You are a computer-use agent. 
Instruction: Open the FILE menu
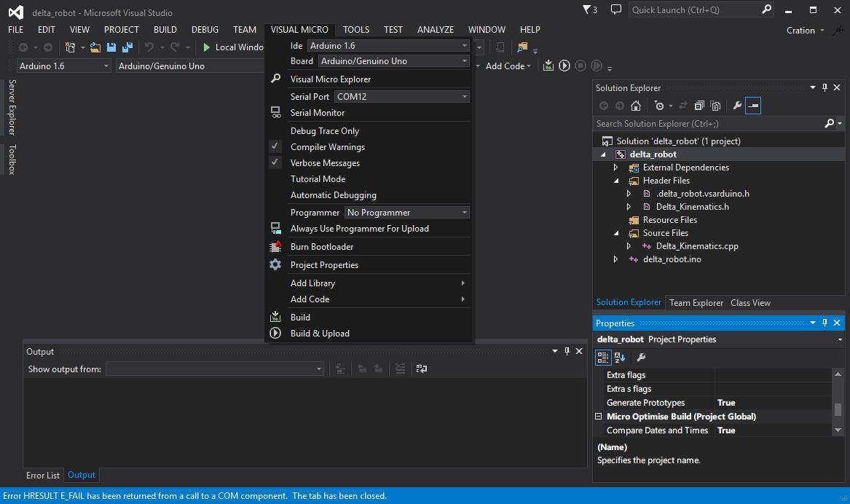16,29
